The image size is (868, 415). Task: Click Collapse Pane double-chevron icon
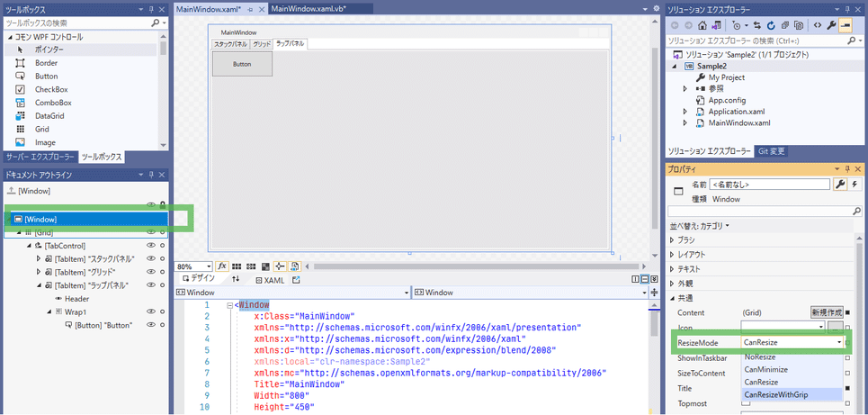(x=654, y=280)
